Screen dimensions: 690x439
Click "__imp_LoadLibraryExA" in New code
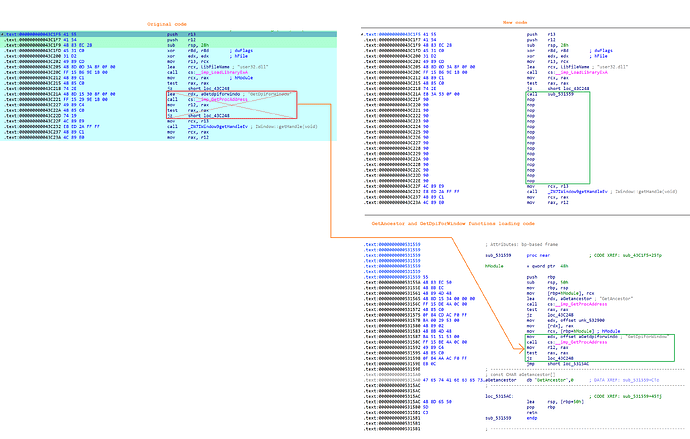pyautogui.click(x=582, y=73)
